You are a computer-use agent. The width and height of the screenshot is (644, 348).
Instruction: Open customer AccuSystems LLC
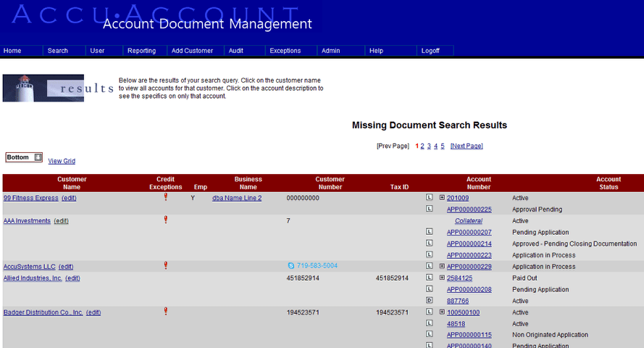tap(30, 267)
